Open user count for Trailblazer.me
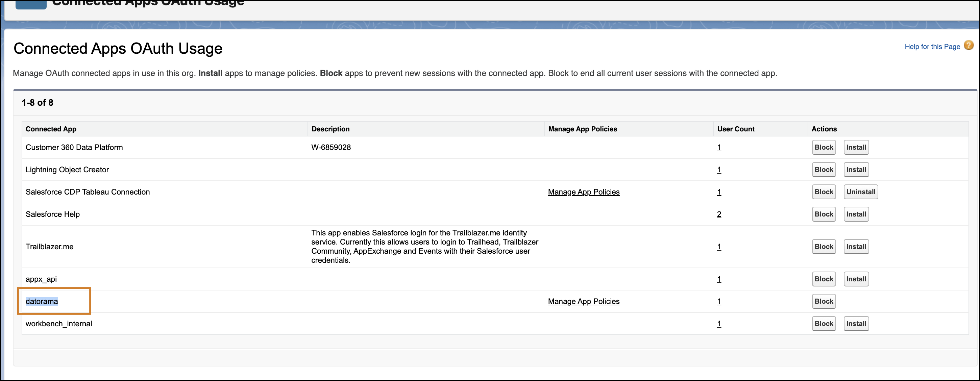The height and width of the screenshot is (381, 980). [719, 247]
